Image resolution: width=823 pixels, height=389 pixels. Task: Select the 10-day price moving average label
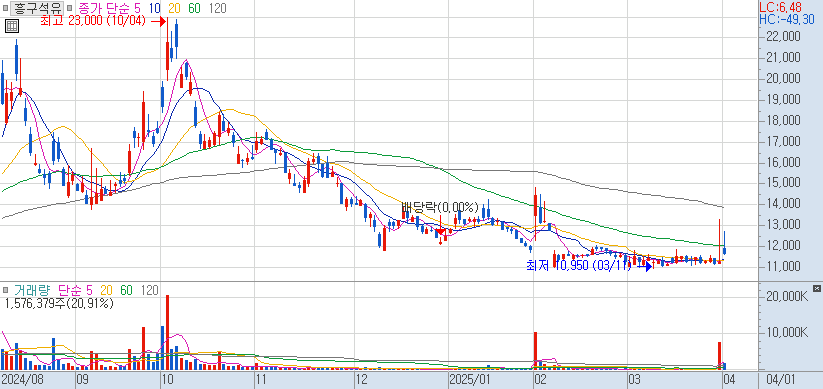pos(154,8)
